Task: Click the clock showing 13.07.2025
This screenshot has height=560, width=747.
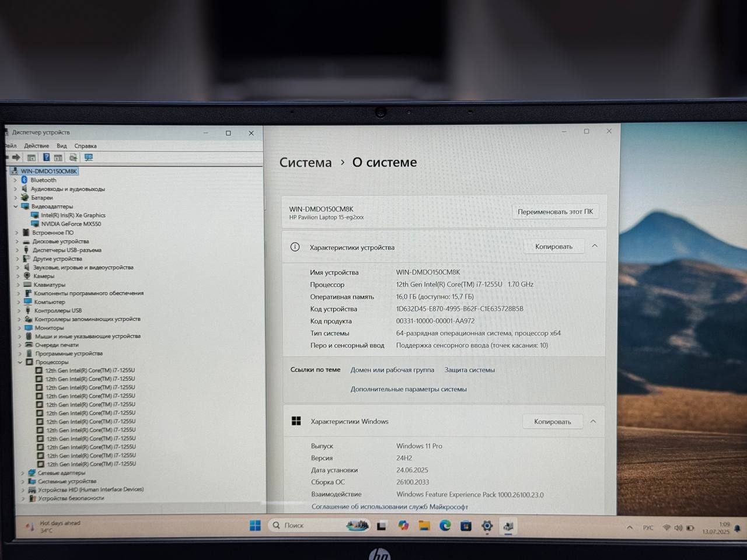Action: point(716,528)
